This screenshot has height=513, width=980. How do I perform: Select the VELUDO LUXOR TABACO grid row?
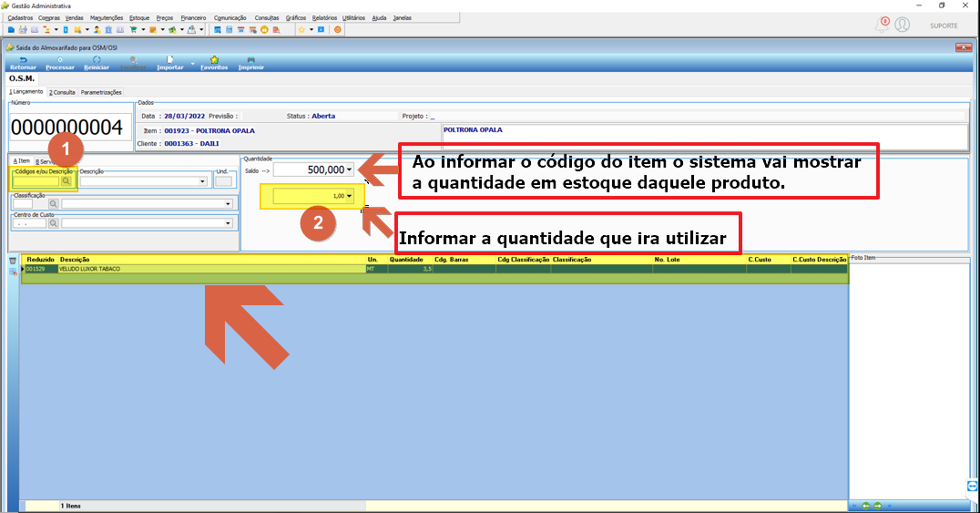pos(434,269)
